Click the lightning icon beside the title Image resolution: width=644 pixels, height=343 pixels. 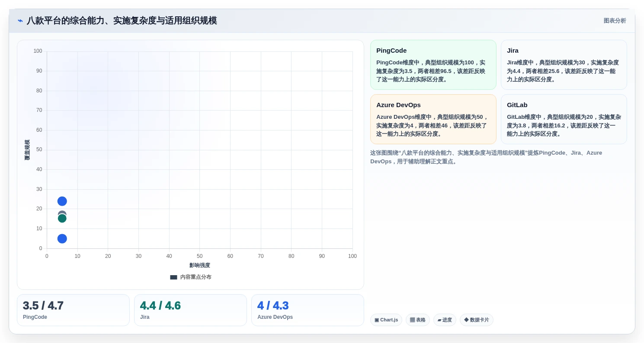tap(20, 21)
